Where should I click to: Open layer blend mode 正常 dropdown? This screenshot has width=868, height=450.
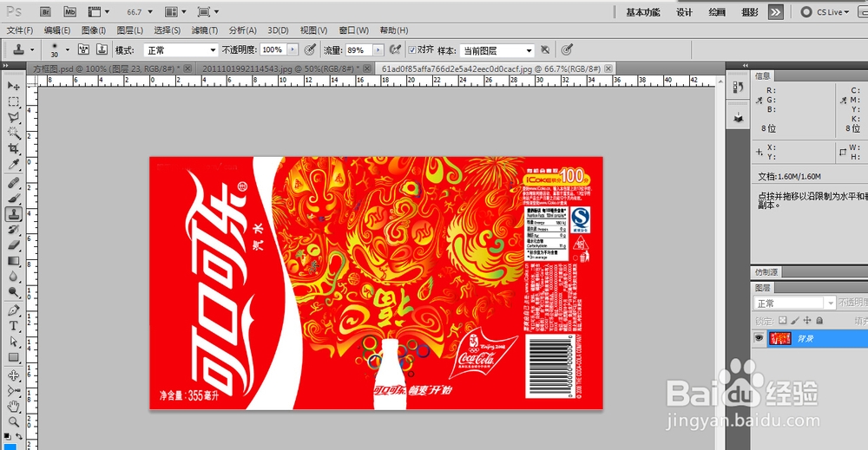point(794,303)
